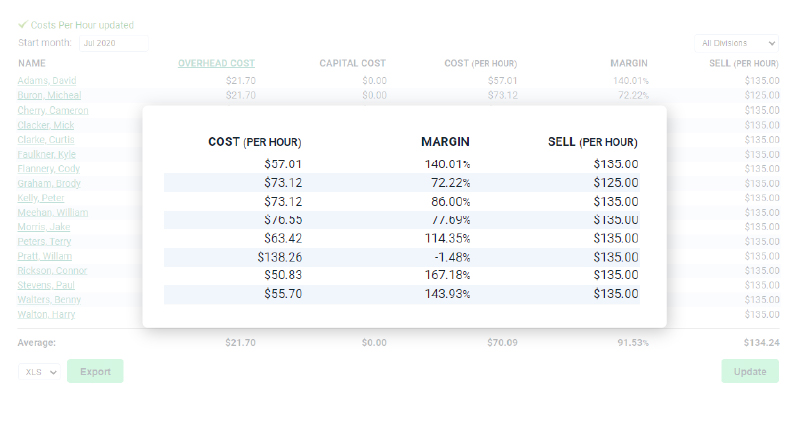Screen dimensions: 800x434
Task: Open Buron, Micheal employee link
Action: [x=49, y=95]
